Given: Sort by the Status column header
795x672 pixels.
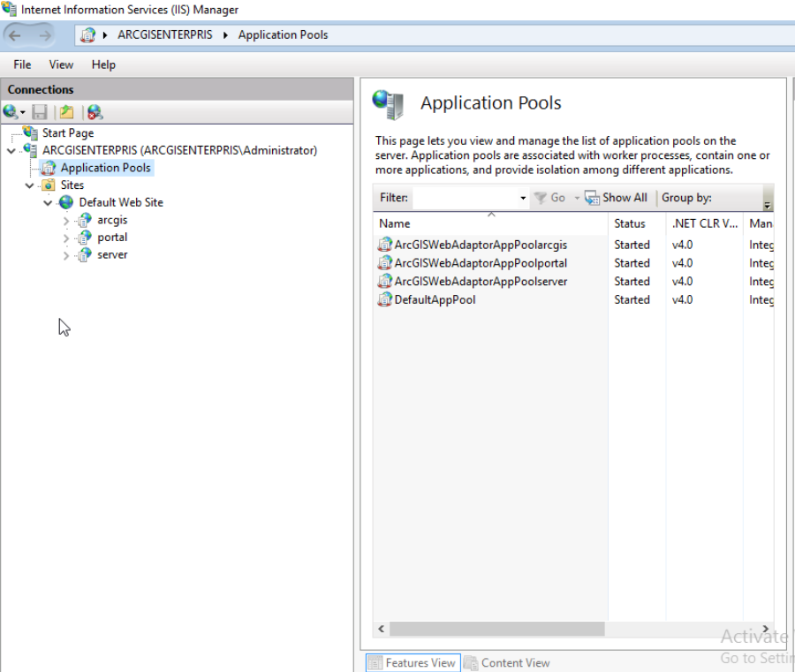Looking at the screenshot, I should point(637,223).
